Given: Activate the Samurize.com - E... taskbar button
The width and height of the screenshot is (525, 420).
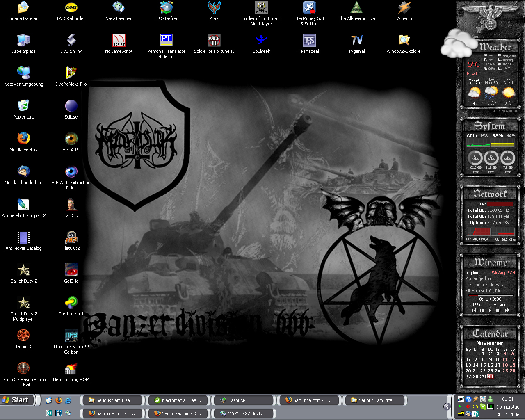Looking at the screenshot, I should 309,400.
